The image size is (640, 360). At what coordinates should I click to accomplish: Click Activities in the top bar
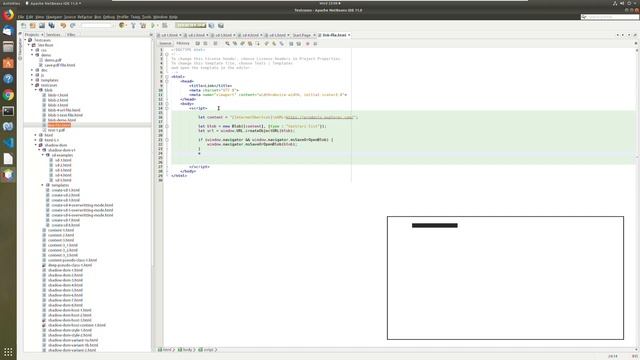coord(11,3)
